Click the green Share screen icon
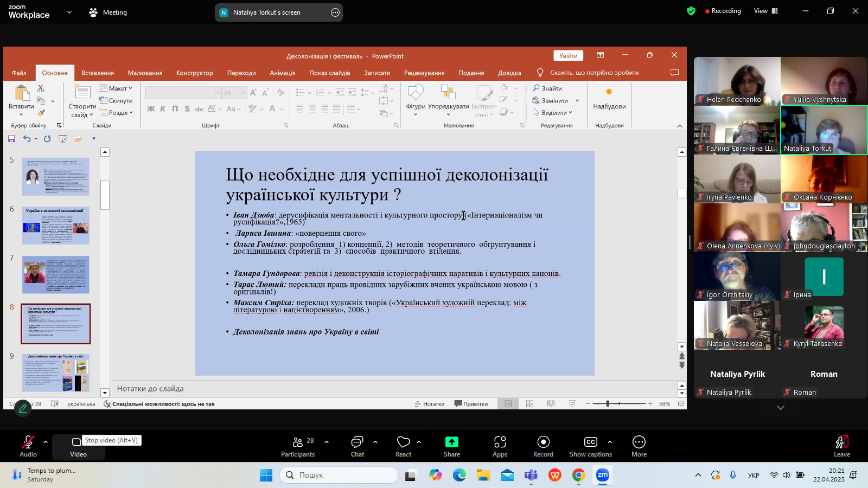 point(451,442)
